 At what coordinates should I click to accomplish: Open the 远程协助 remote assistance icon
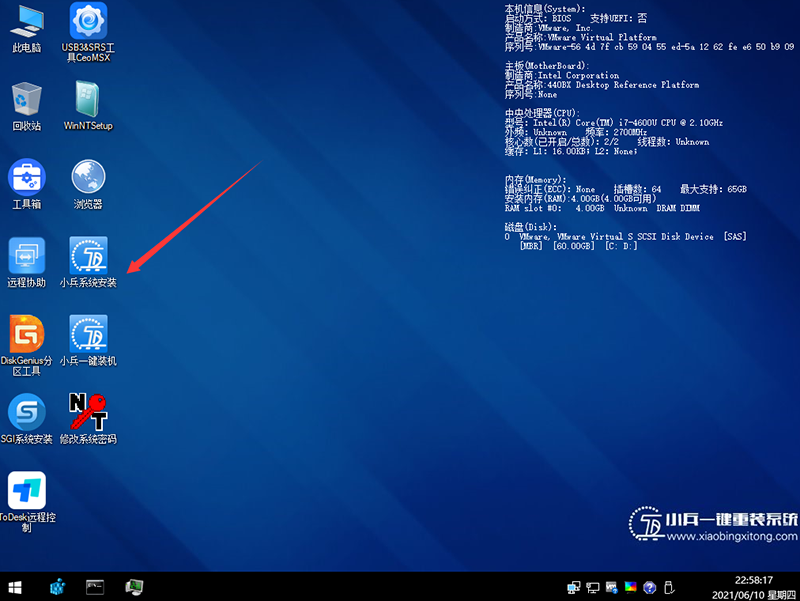27,256
